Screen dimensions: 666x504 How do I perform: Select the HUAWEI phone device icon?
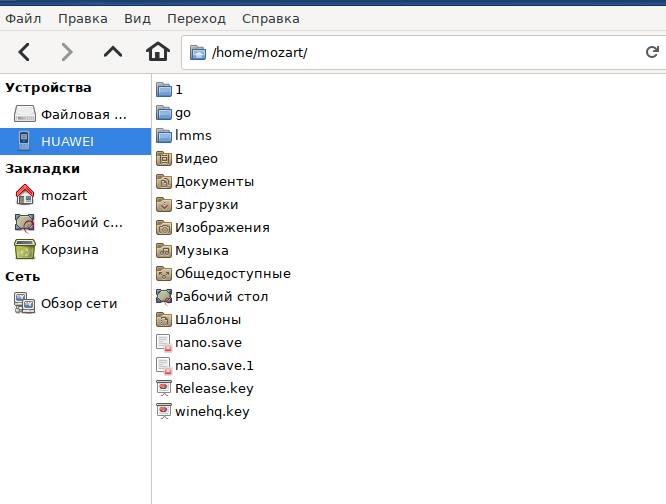pos(24,141)
